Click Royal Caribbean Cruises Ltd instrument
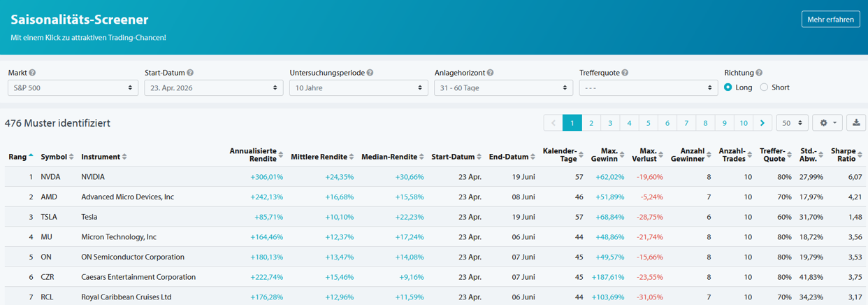Screen dimensions: 868x305 click(x=126, y=297)
